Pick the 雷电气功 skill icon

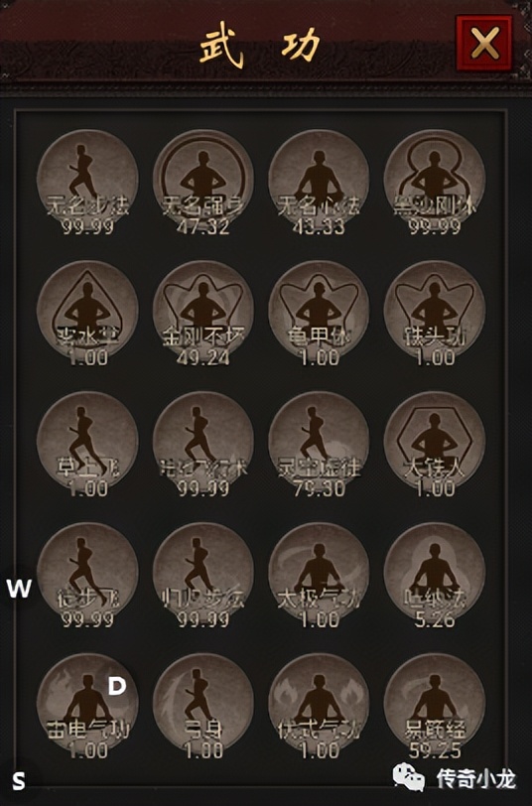pyautogui.click(x=87, y=704)
